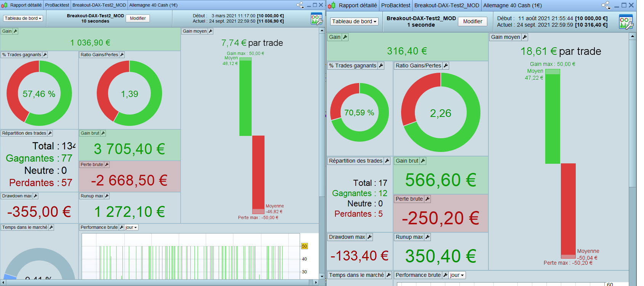Open % Trades gagnants wrench, 10 secondes report

(x=45, y=55)
